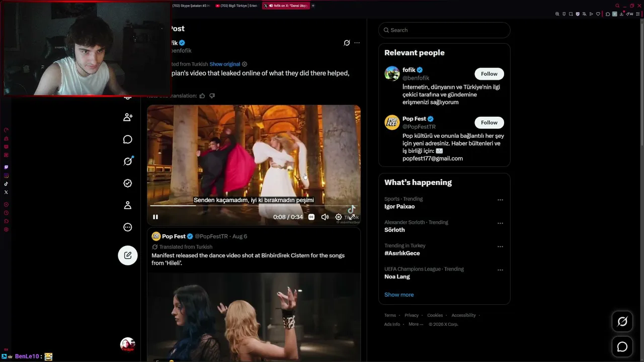Open the Ads info footer link
Image resolution: width=644 pixels, height=362 pixels.
pyautogui.click(x=392, y=324)
